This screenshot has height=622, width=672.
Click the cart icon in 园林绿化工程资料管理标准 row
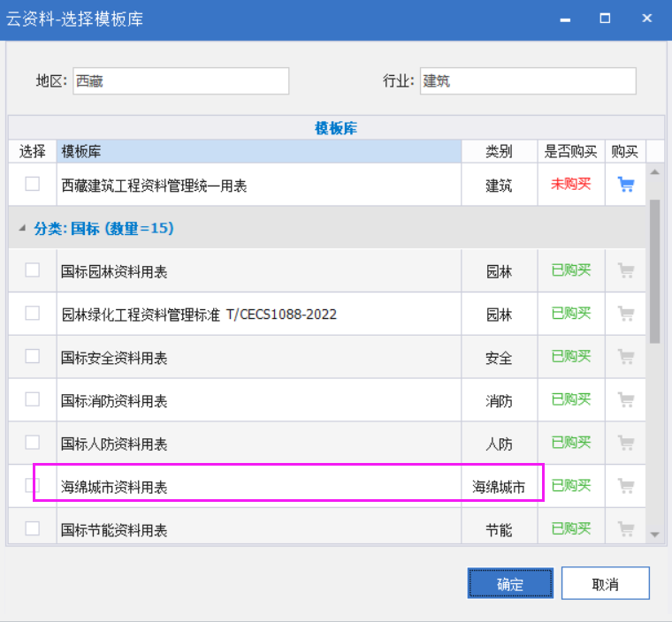click(x=626, y=314)
